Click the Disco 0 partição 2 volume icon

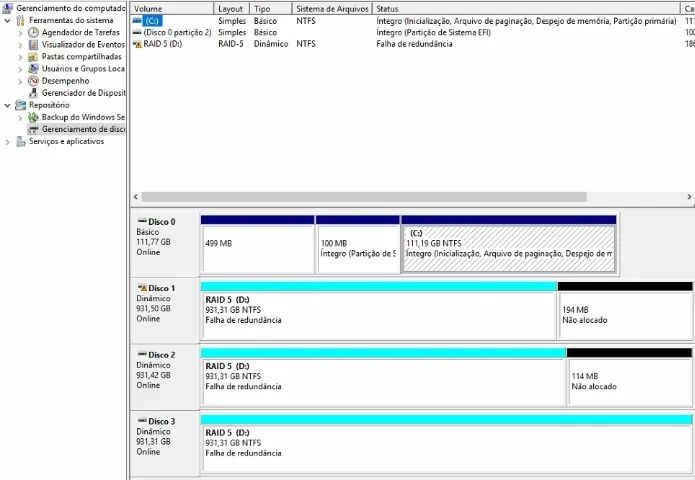click(x=137, y=32)
